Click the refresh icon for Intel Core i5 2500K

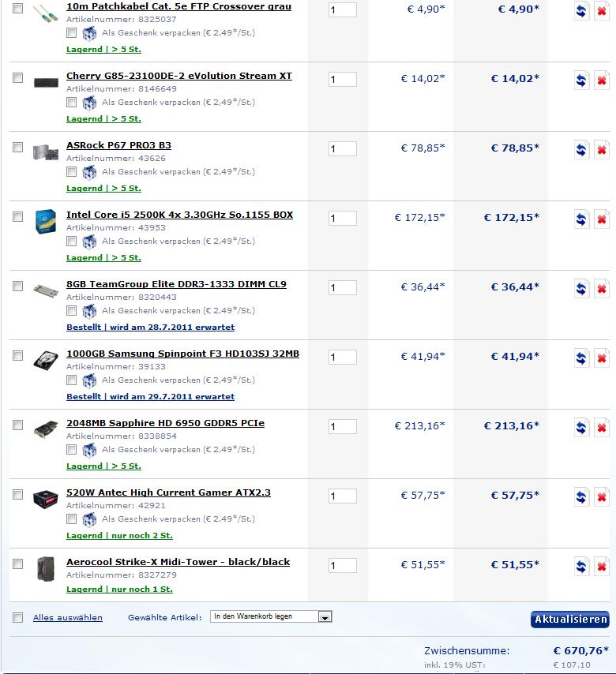[581, 219]
